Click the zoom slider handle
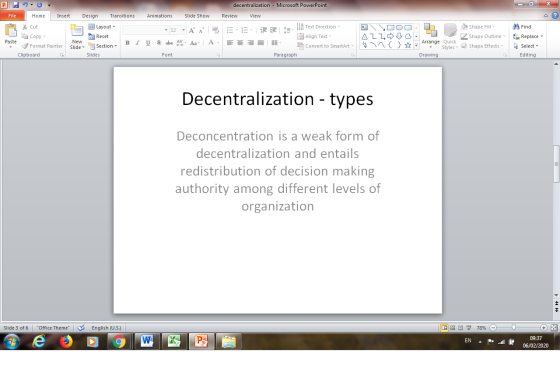560x386 pixels. click(514, 327)
